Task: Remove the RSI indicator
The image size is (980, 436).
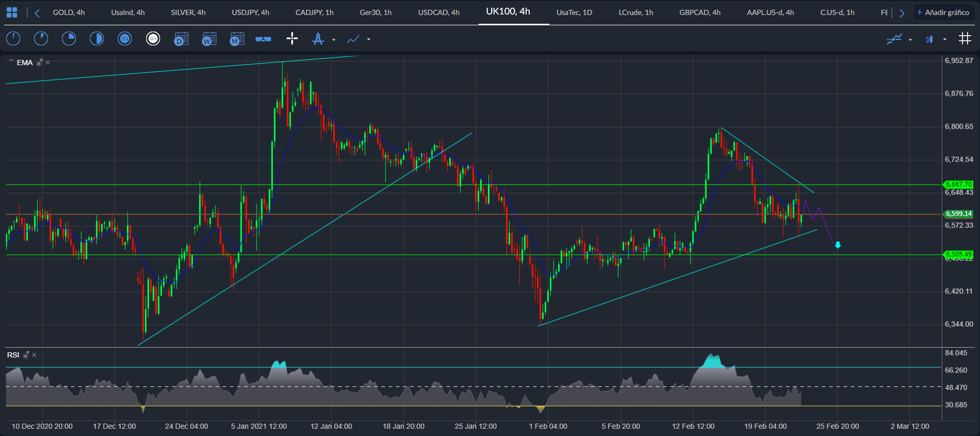Action: 34,355
